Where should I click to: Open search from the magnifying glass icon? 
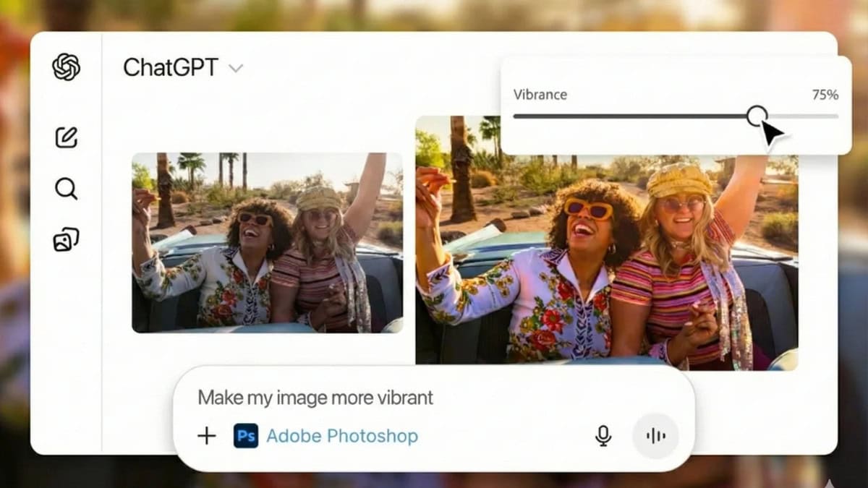[66, 189]
